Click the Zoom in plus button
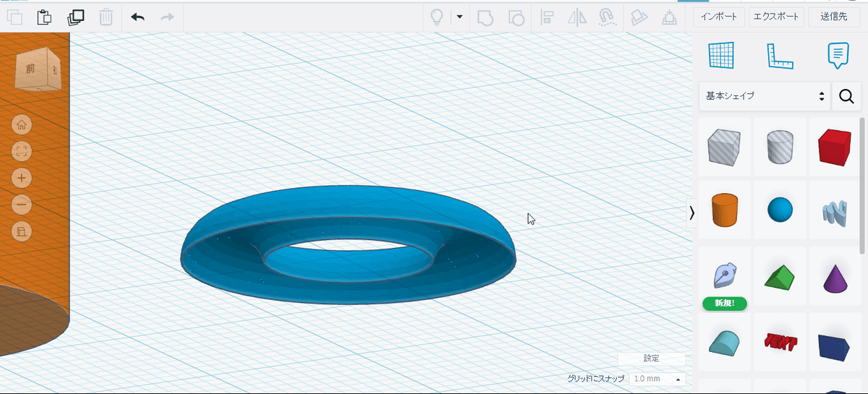This screenshot has width=868, height=394. click(x=22, y=178)
